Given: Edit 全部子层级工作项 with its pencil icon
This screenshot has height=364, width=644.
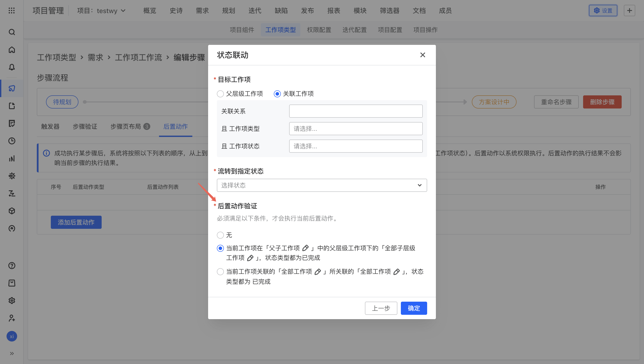Looking at the screenshot, I should pyautogui.click(x=250, y=258).
